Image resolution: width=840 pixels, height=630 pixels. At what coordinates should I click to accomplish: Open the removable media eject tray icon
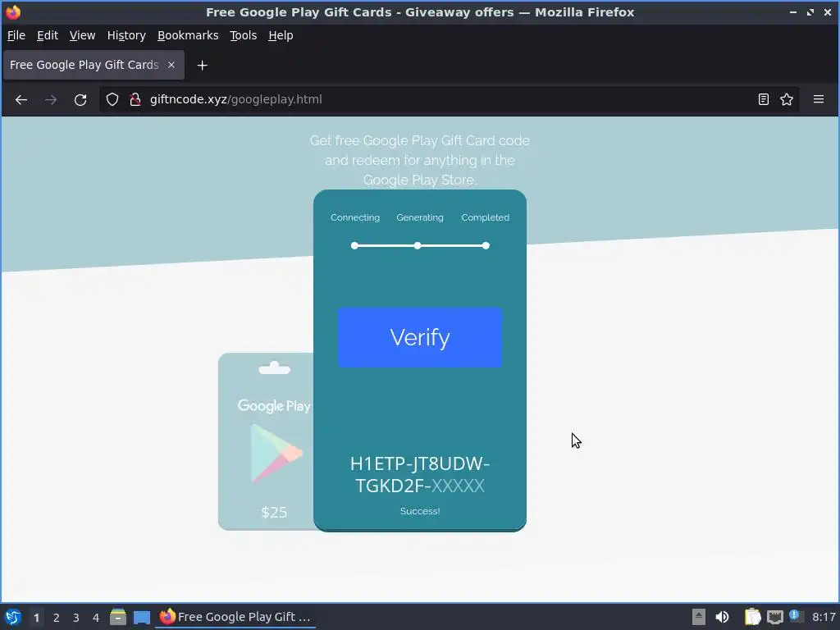coord(699,617)
